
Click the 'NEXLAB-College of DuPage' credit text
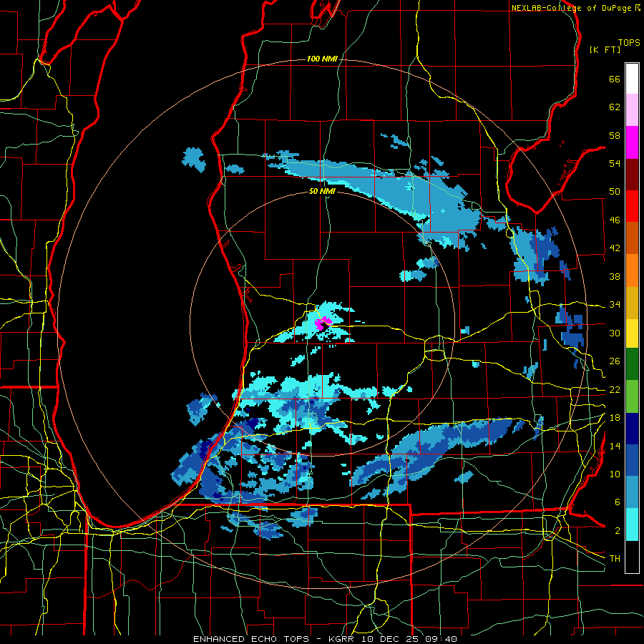click(x=572, y=8)
